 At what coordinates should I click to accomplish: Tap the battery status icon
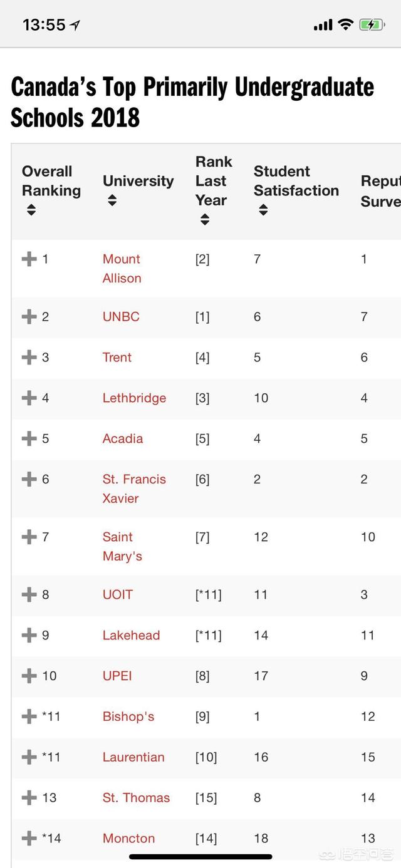[x=373, y=25]
